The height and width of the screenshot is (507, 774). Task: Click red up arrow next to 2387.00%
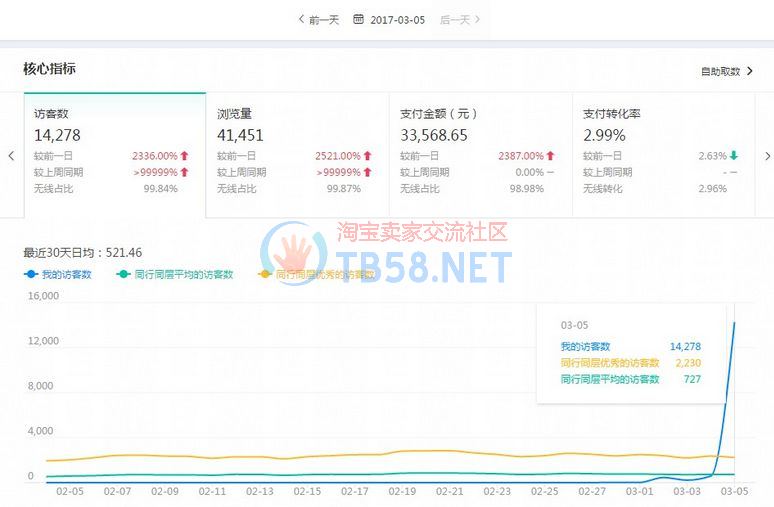coord(551,156)
